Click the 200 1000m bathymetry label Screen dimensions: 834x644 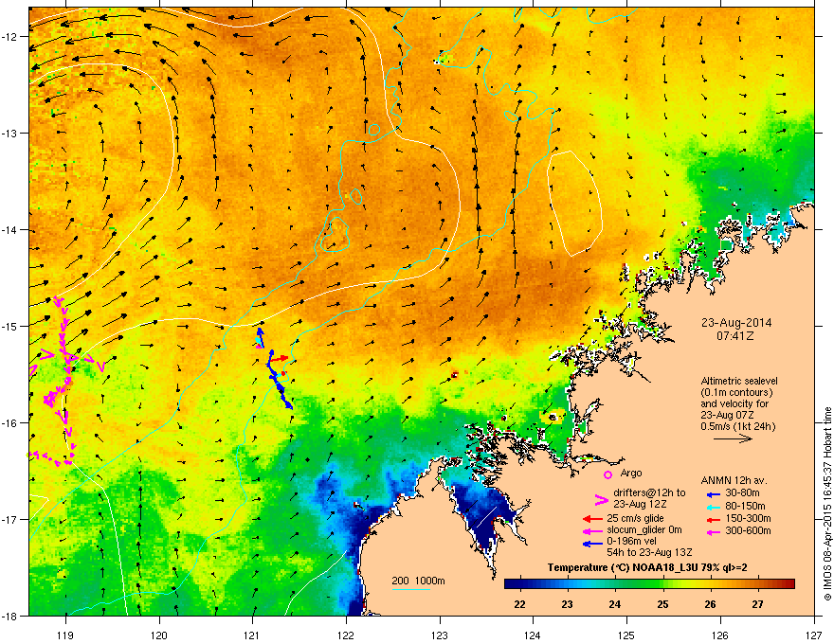pyautogui.click(x=418, y=581)
